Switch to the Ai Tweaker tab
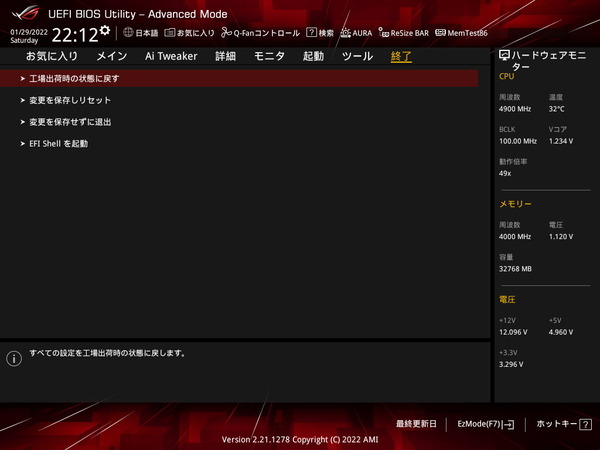Viewport: 600px width, 450px height. point(171,57)
